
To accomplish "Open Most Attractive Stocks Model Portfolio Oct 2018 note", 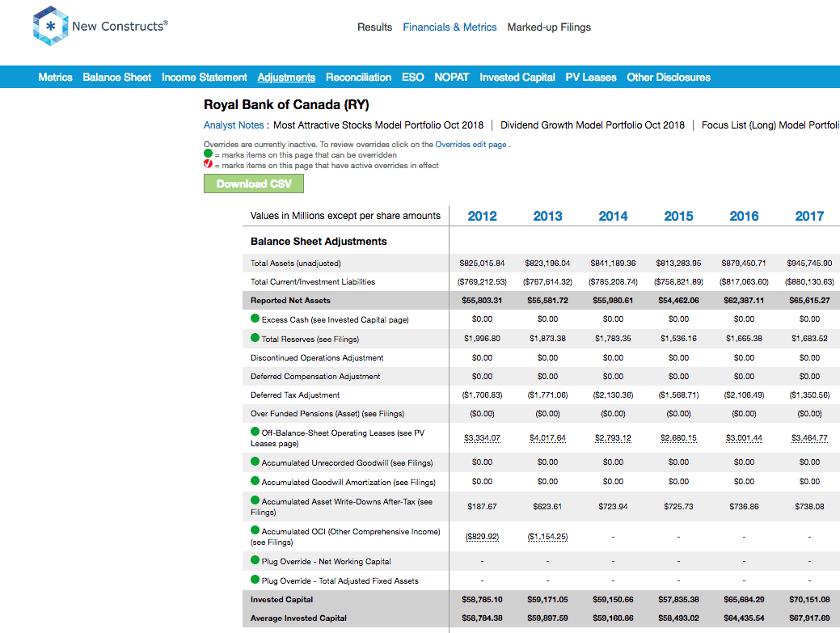I will [x=378, y=124].
